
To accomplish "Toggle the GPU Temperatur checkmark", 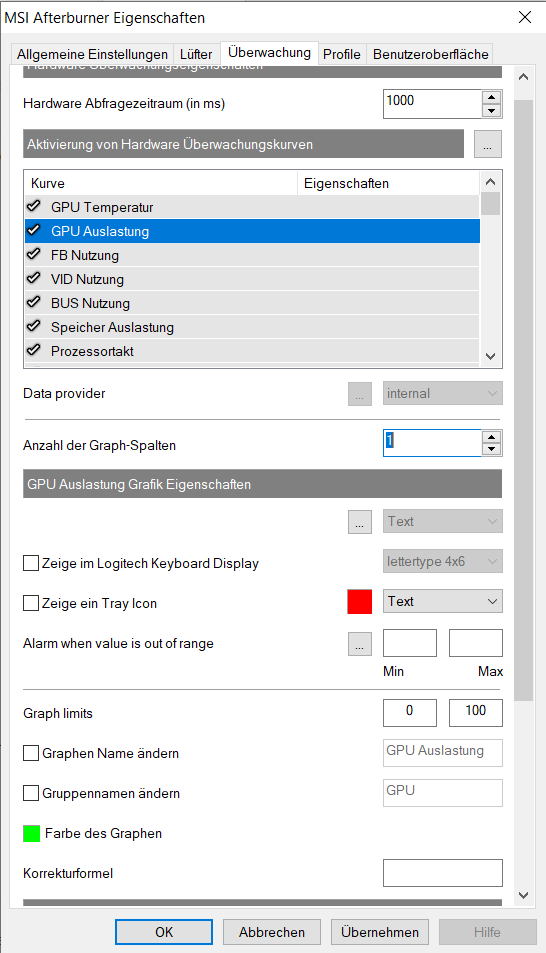I will (34, 207).
